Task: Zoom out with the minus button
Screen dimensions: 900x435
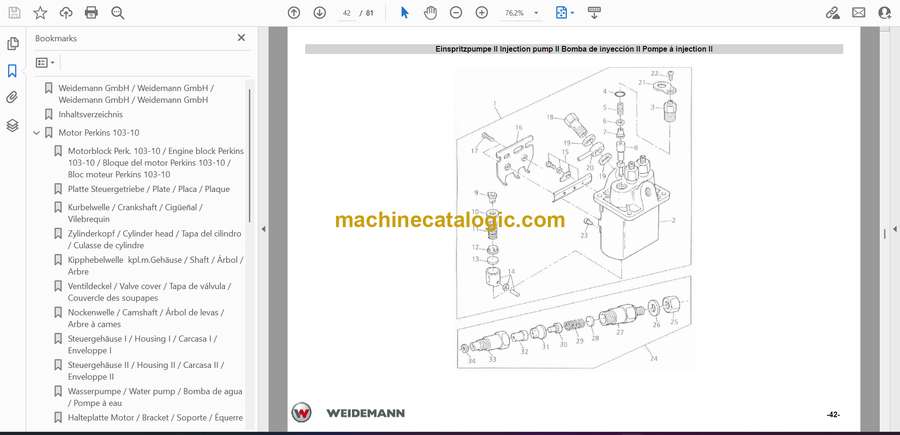Action: click(x=456, y=13)
